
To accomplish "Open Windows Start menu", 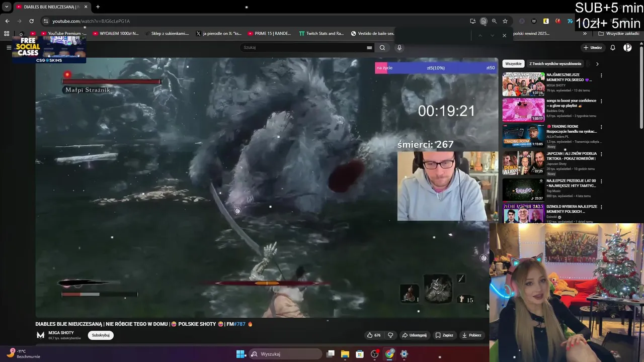I will tap(240, 354).
